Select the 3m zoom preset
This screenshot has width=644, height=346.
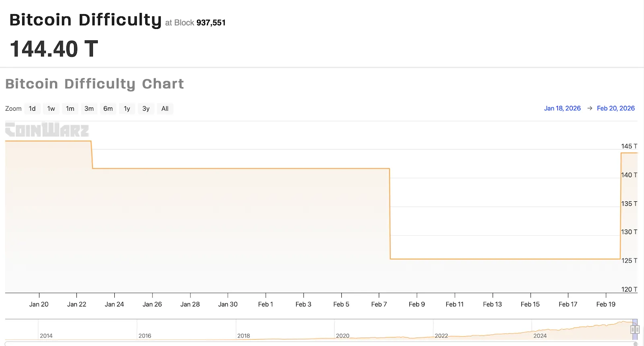pos(89,108)
